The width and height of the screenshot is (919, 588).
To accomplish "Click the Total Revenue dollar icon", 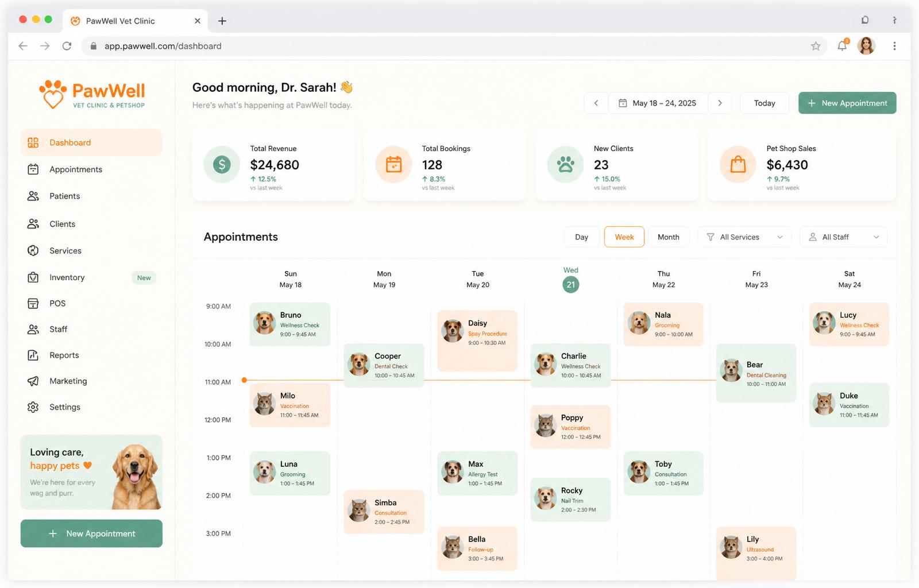I will point(222,165).
